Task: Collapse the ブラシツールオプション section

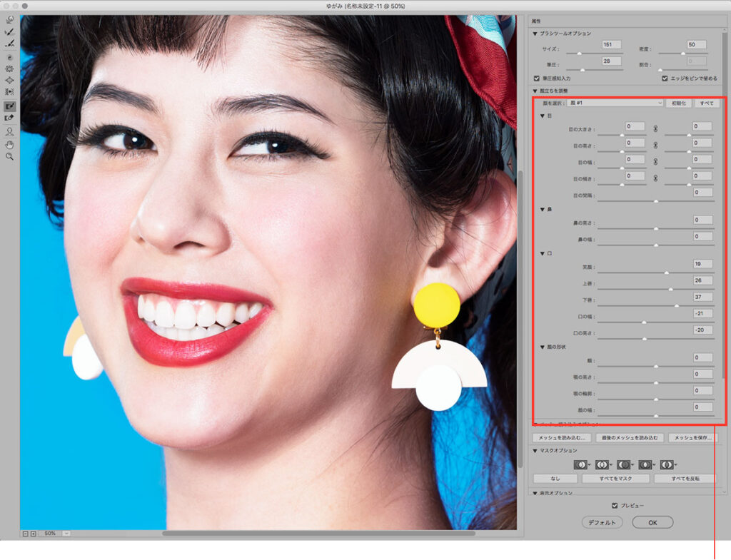Action: (x=534, y=34)
